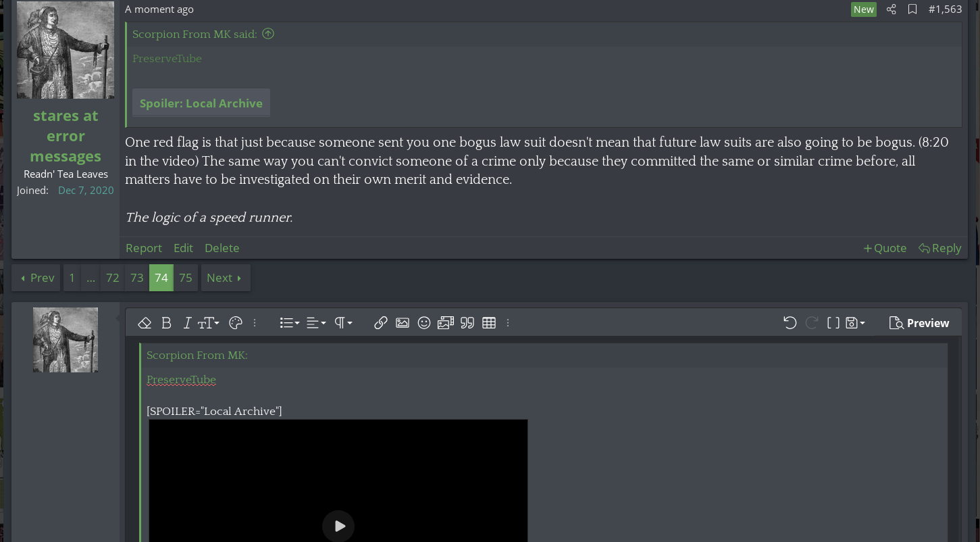980x542 pixels.
Task: Go to page 1
Action: coord(72,278)
